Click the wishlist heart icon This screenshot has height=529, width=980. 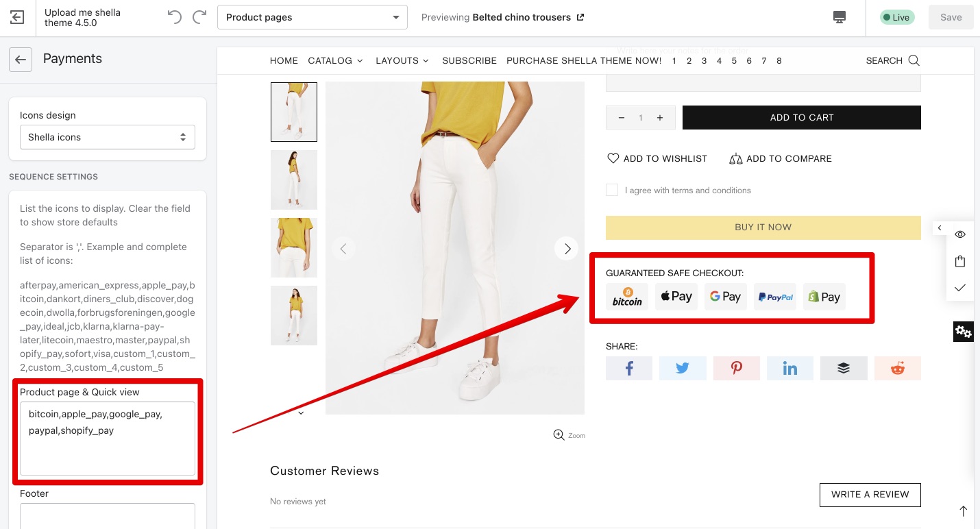coord(613,158)
